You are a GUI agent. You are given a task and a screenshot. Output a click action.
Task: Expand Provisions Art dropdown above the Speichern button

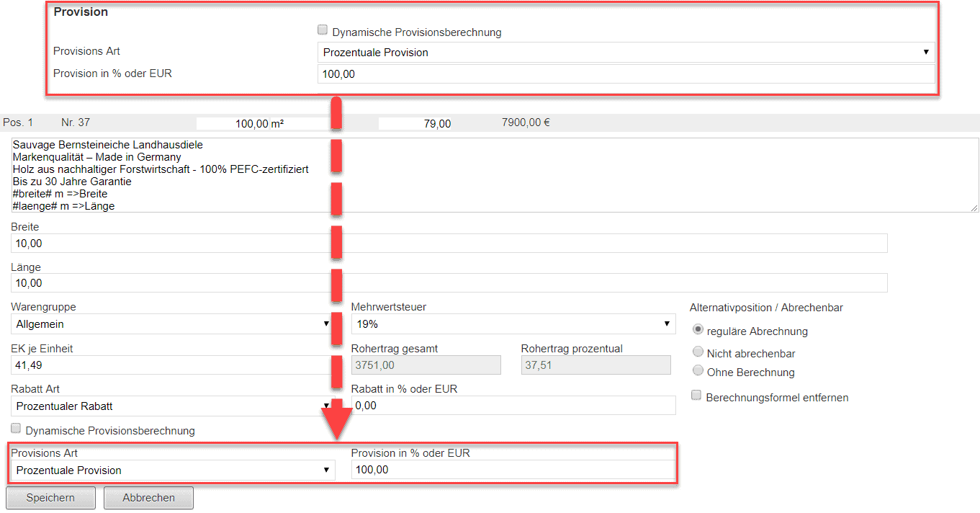(173, 470)
